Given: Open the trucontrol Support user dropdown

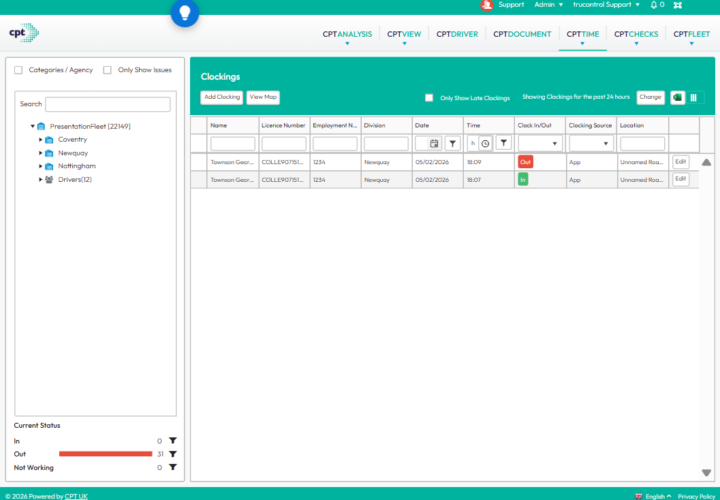Looking at the screenshot, I should click(606, 5).
